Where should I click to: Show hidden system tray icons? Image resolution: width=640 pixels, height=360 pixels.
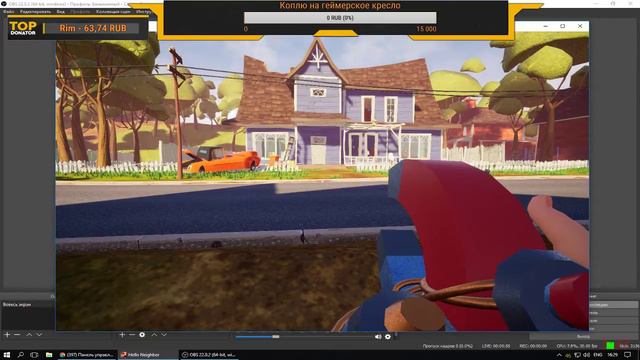pos(559,355)
